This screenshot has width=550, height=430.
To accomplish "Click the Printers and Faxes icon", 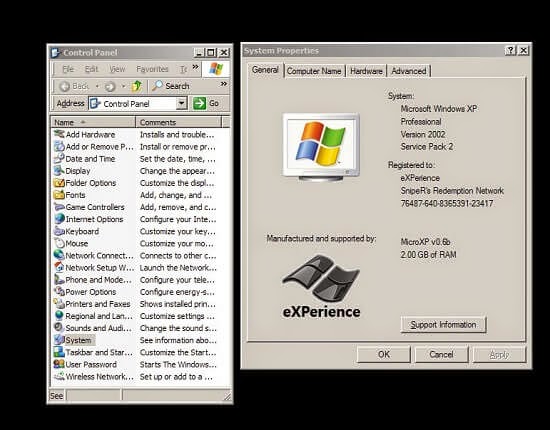I will 59,304.
